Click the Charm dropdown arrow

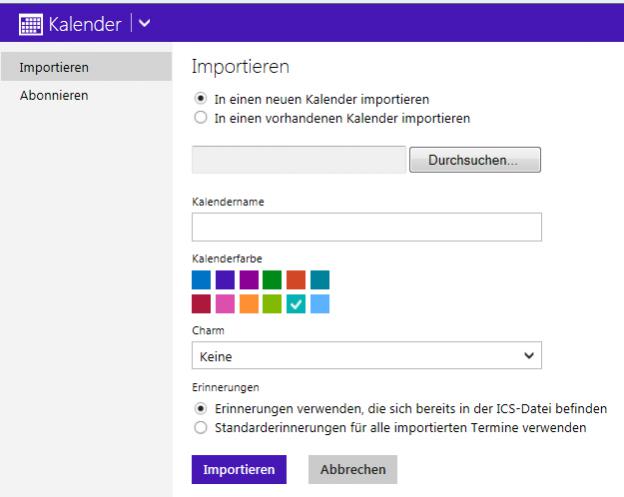point(529,355)
